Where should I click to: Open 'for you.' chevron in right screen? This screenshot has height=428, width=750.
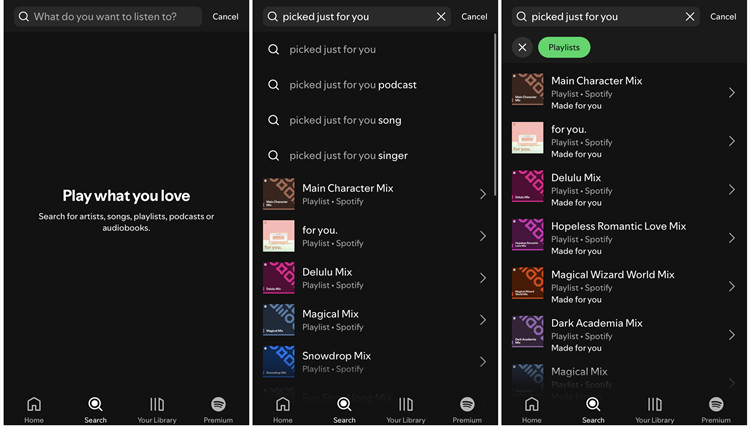(731, 141)
